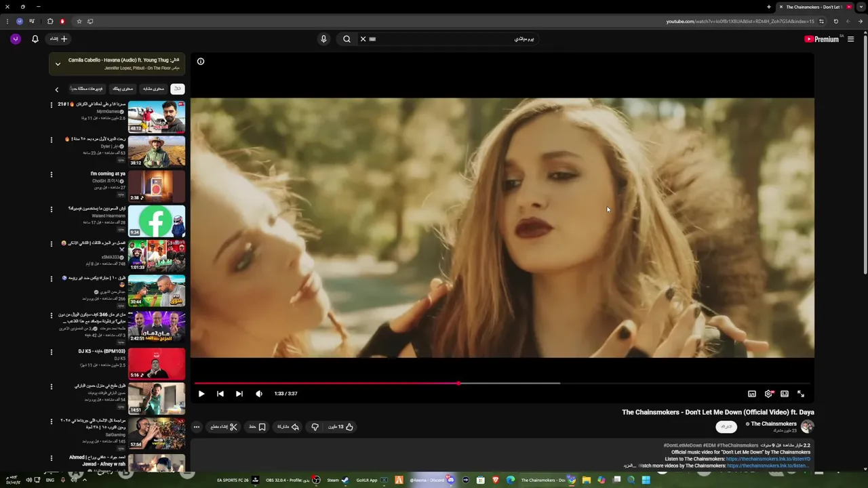Open YouTube Premium logo home

coord(822,39)
